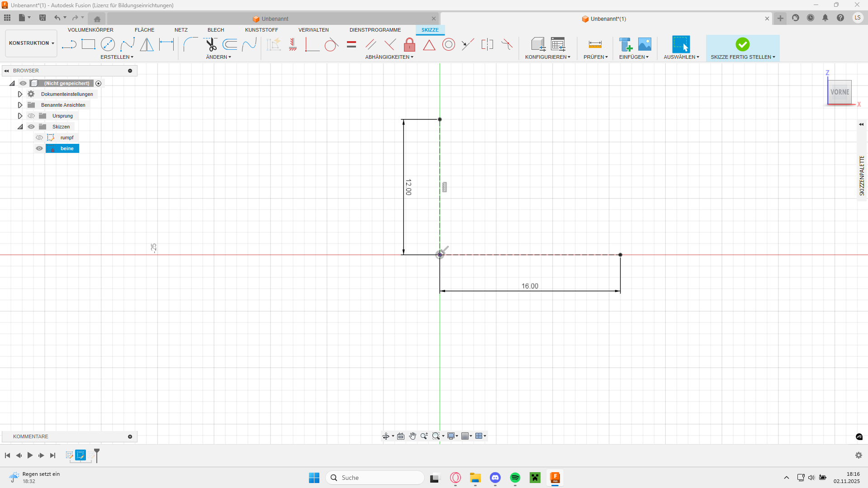The image size is (868, 488).
Task: Show the hidden rumpf sketch
Action: (x=39, y=137)
